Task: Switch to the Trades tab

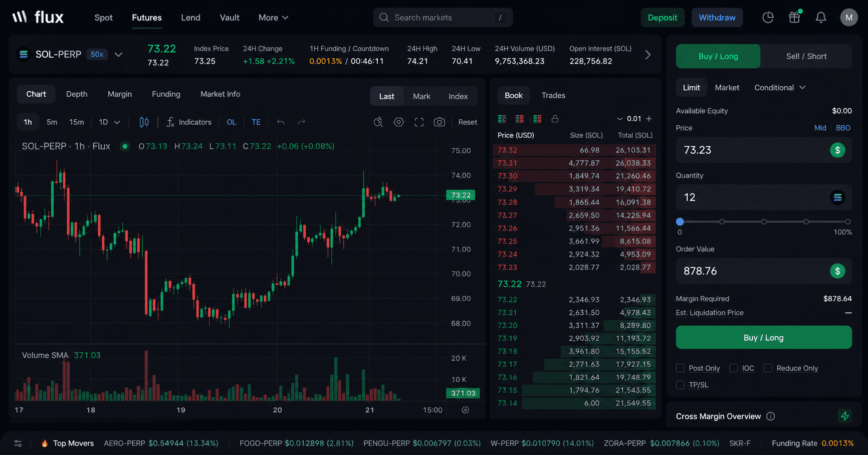Action: click(x=553, y=95)
